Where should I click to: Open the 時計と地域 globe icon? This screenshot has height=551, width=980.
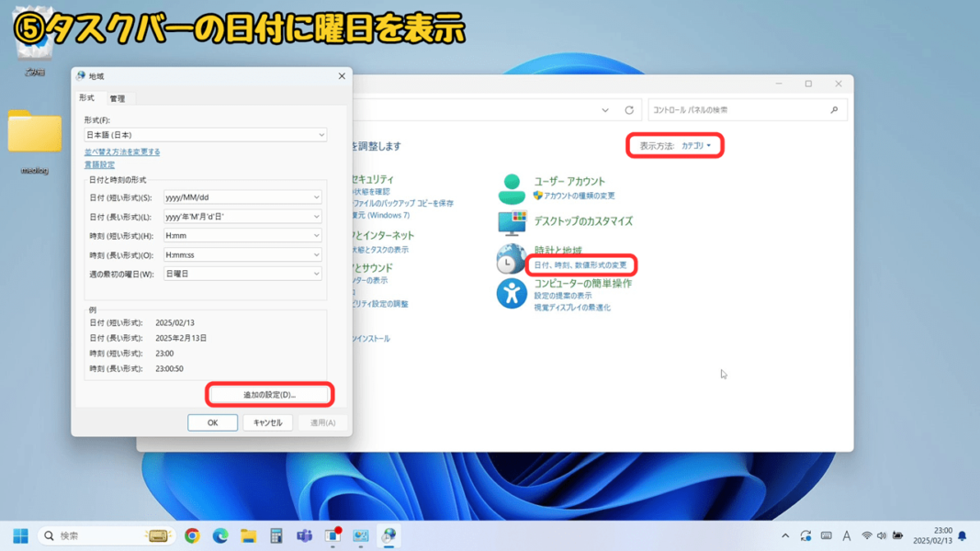[511, 259]
